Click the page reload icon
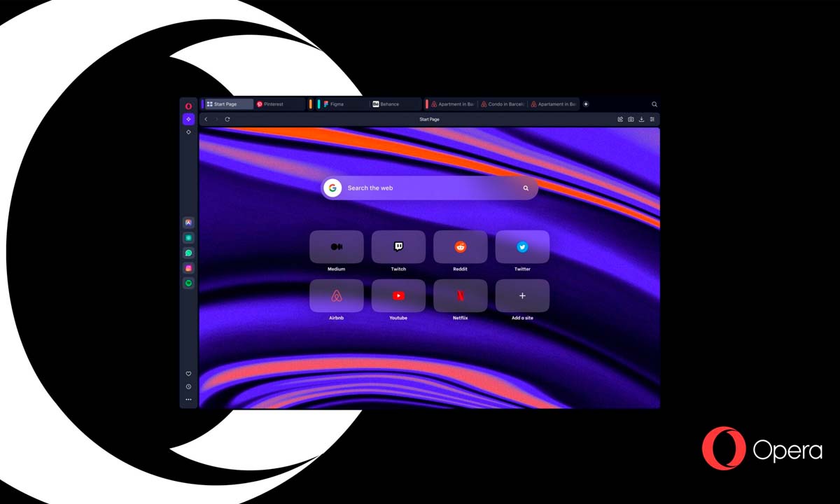This screenshot has width=840, height=504. [x=227, y=119]
